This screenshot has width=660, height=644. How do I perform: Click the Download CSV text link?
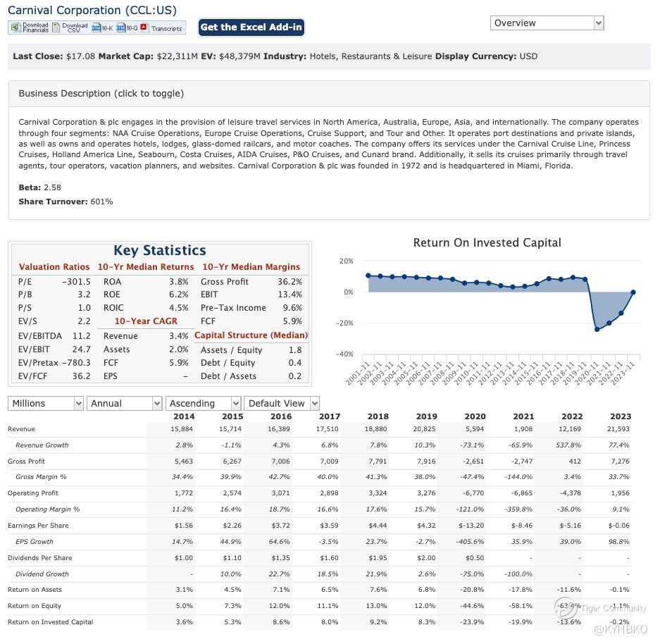pos(75,27)
